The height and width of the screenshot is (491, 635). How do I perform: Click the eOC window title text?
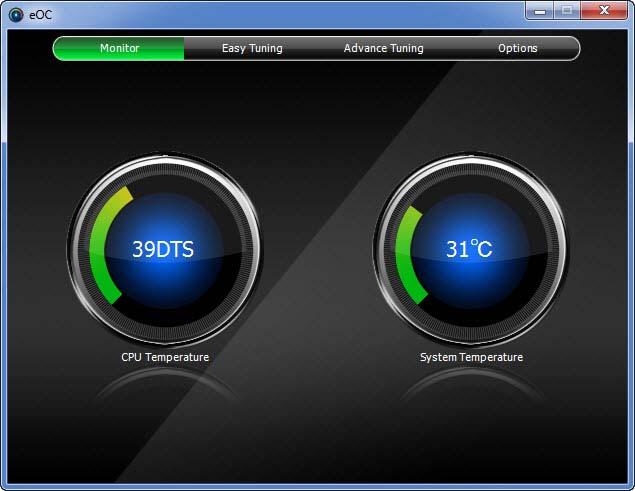40,14
